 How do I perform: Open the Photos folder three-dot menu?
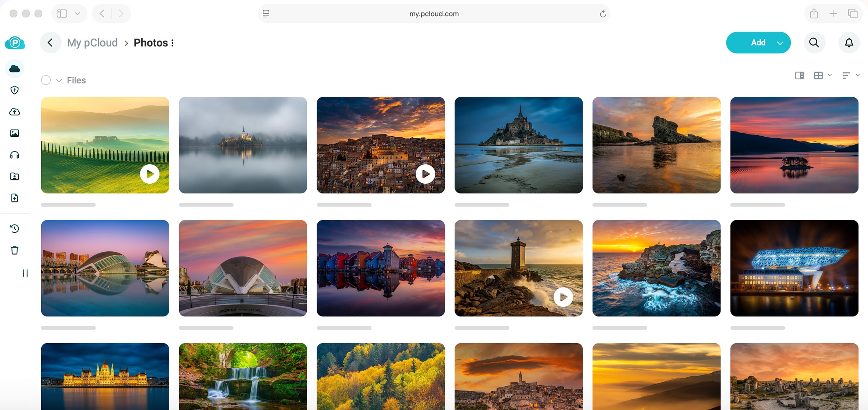pos(172,43)
